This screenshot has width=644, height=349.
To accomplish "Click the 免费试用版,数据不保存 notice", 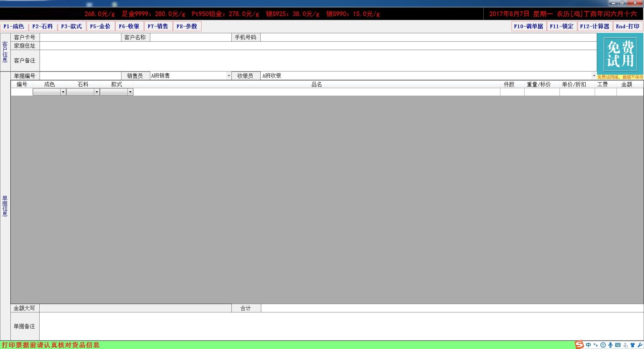I will coord(620,77).
